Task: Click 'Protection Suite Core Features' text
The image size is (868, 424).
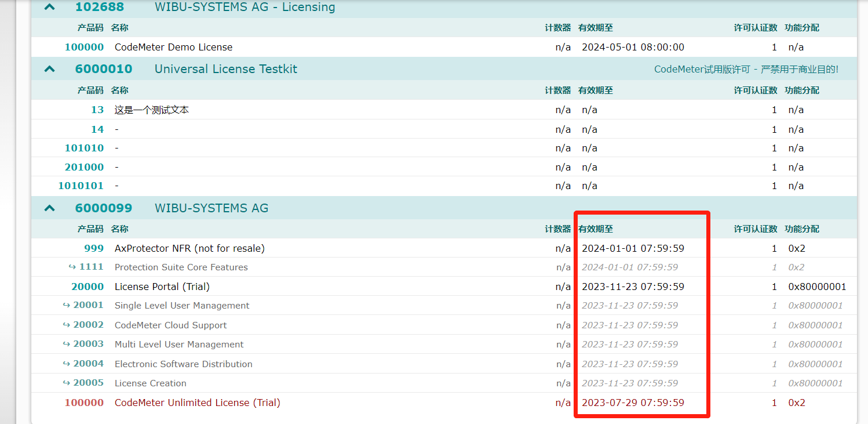Action: pyautogui.click(x=181, y=267)
